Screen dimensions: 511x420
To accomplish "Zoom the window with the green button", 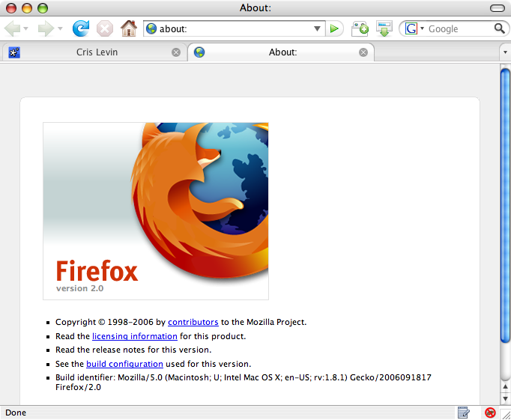I will (x=43, y=8).
